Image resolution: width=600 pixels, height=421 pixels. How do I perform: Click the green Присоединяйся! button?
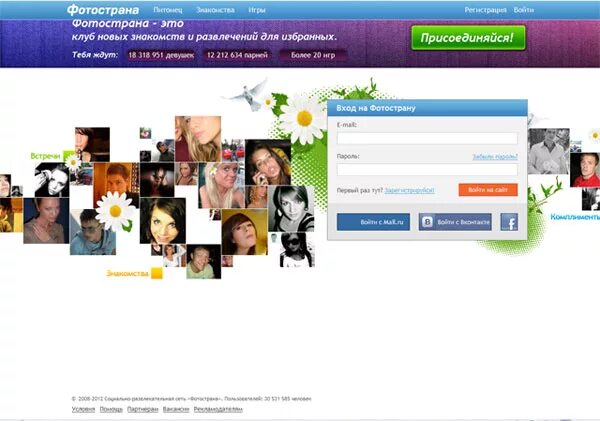coord(468,38)
